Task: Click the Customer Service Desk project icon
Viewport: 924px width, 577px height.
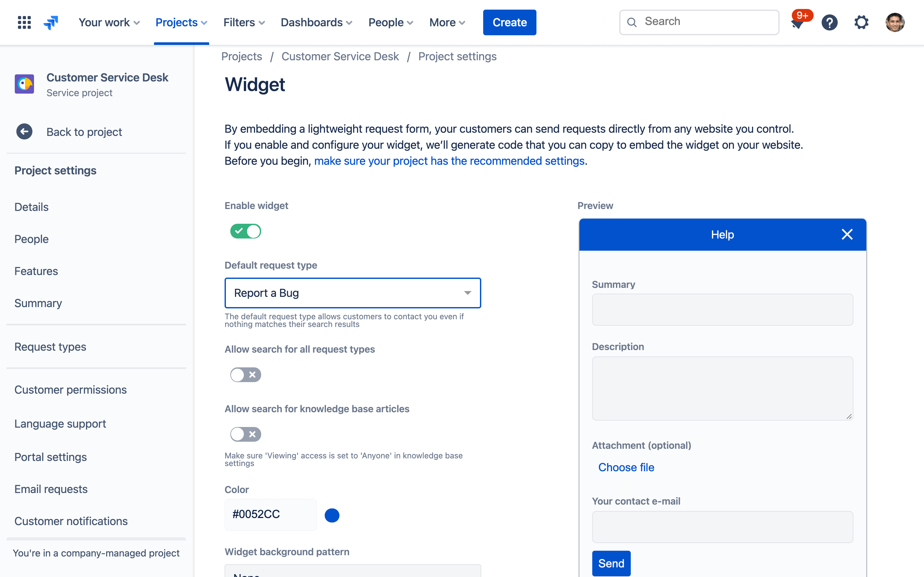Action: tap(24, 84)
